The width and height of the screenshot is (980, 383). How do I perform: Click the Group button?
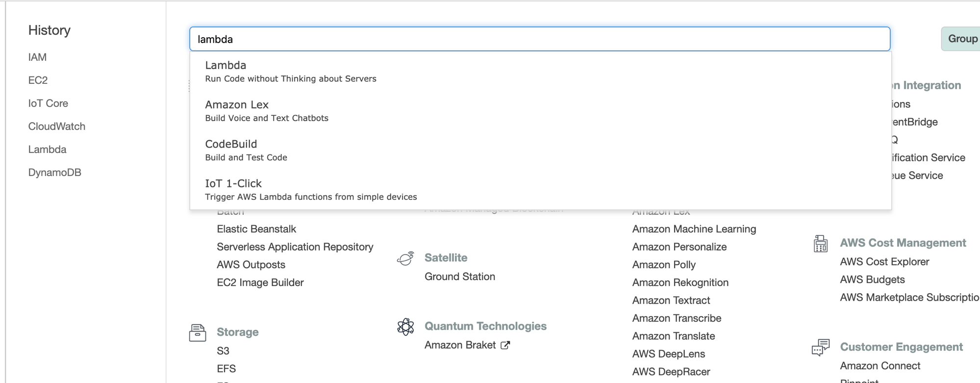(x=962, y=39)
